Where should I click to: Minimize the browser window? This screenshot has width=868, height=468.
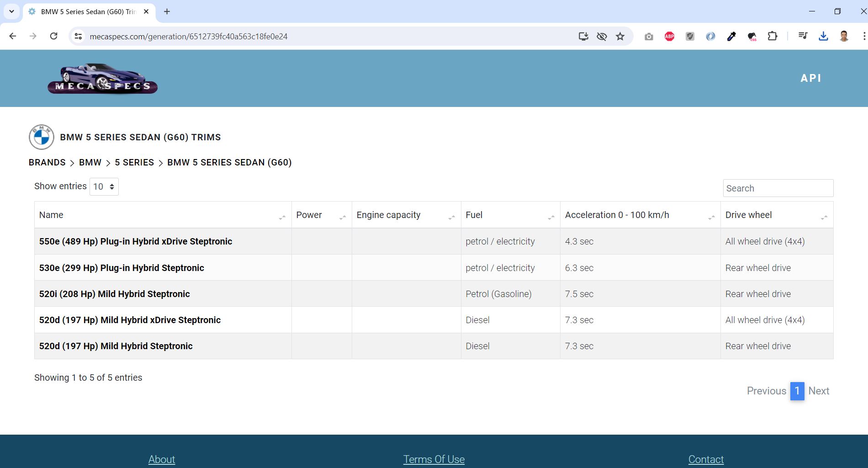[x=812, y=11]
